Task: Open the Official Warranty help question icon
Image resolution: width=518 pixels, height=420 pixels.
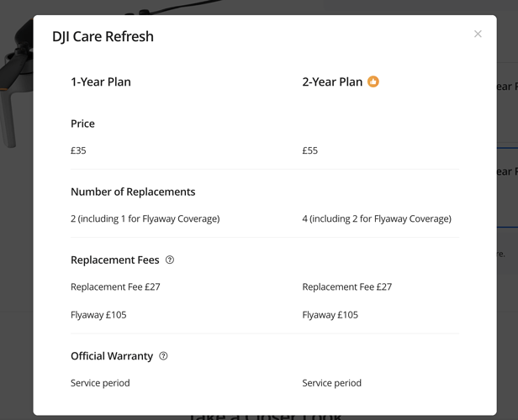Action: tap(163, 356)
